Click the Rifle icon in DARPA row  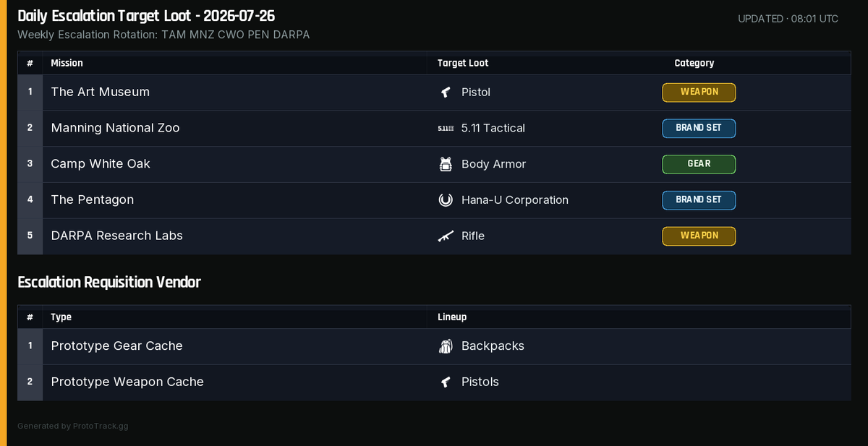446,236
